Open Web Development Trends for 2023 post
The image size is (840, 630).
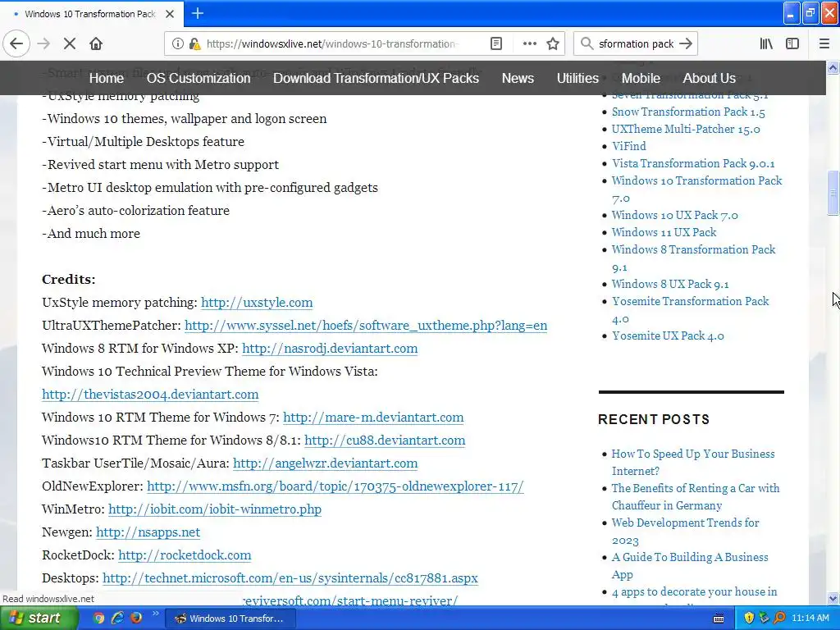pos(685,532)
